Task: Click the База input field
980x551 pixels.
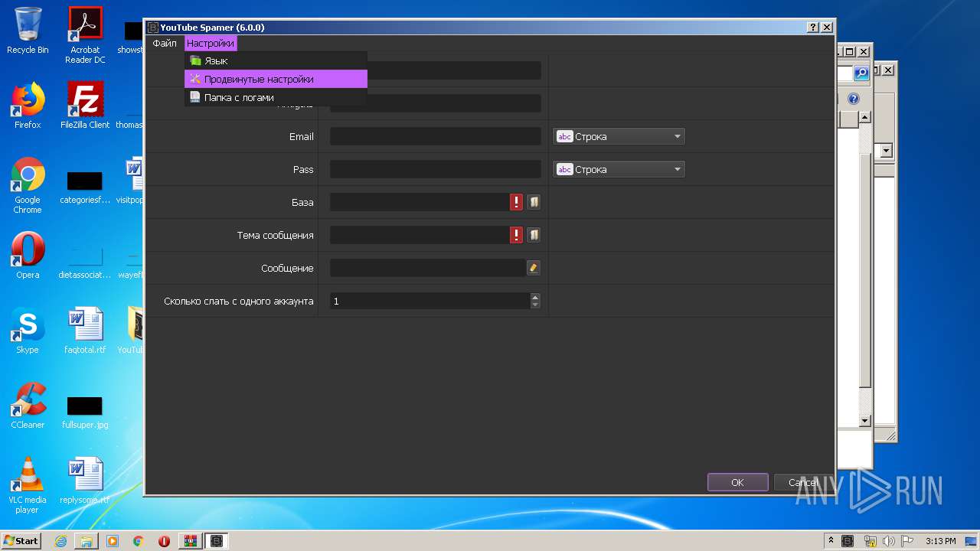Action: [420, 202]
